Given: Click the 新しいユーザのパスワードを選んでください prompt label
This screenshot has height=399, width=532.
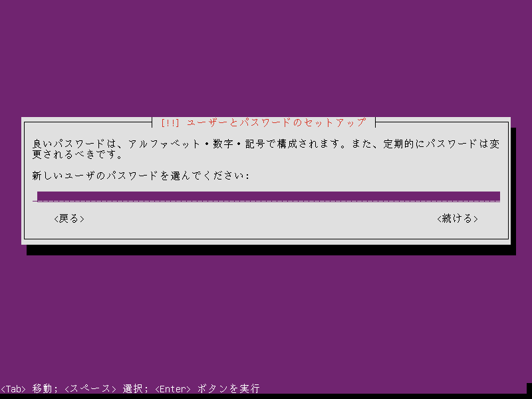Looking at the screenshot, I should click(x=140, y=176).
